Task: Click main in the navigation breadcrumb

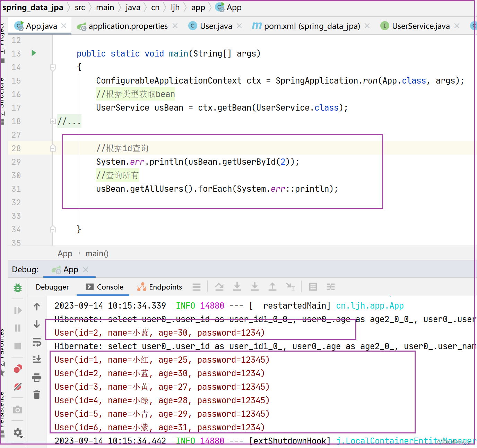Action: [x=105, y=7]
